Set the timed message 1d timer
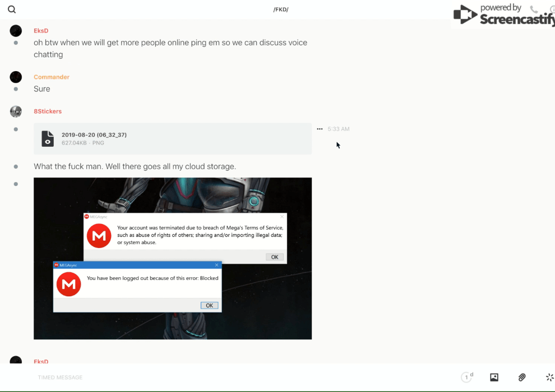Screen dimensions: 555x392 point(466,377)
